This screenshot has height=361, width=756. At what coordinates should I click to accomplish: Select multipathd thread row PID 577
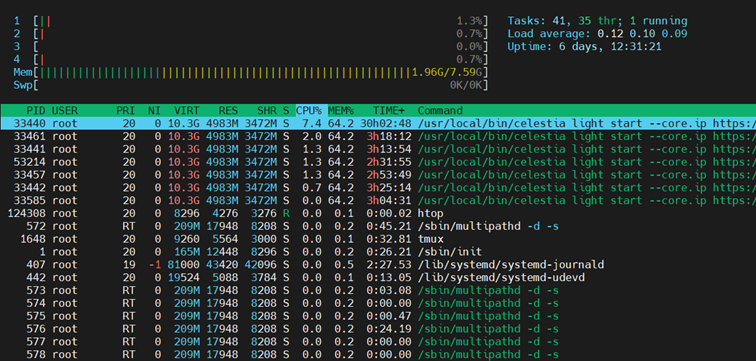[x=378, y=342]
